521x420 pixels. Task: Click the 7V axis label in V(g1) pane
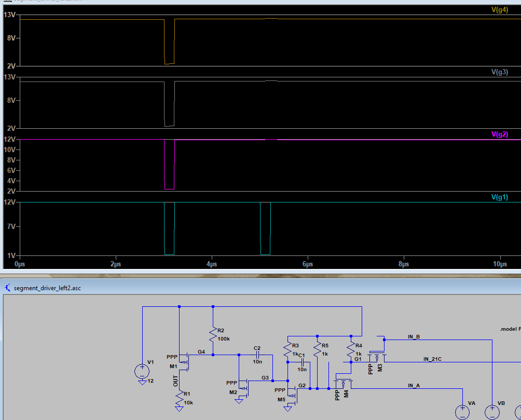(11, 226)
